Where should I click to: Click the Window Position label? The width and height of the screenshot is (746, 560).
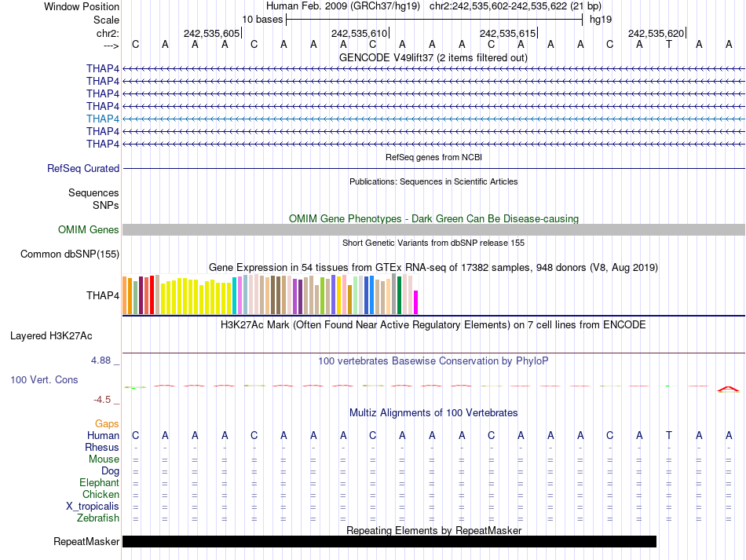(82, 6)
